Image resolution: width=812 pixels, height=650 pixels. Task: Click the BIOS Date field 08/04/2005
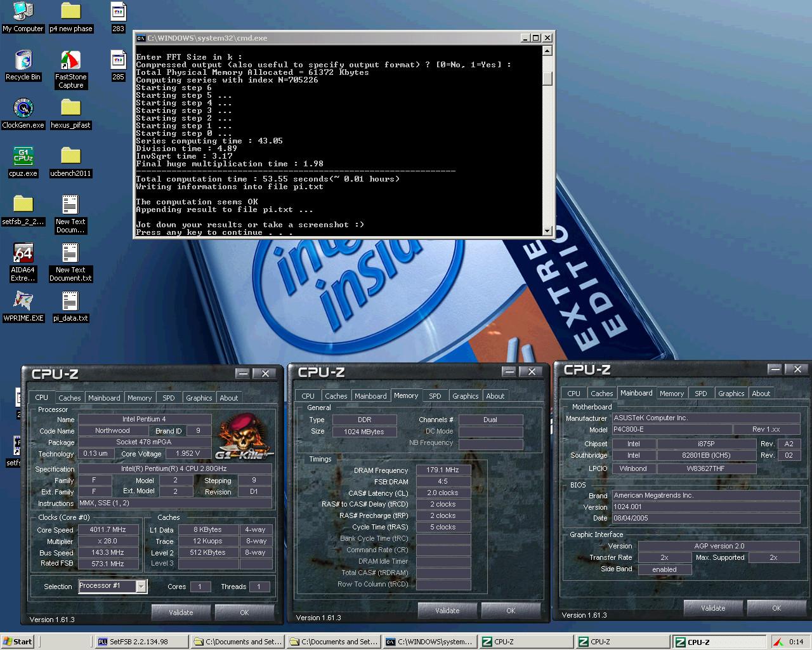pos(705,518)
